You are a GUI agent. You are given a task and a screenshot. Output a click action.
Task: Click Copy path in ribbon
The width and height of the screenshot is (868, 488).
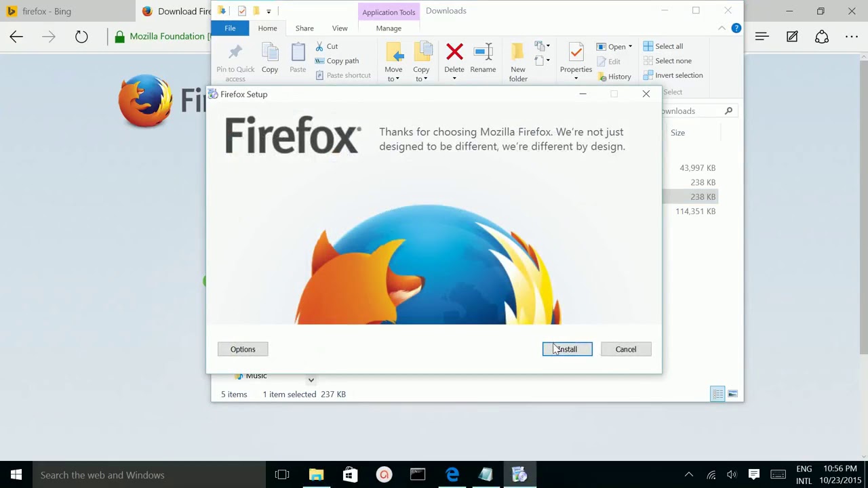(336, 60)
